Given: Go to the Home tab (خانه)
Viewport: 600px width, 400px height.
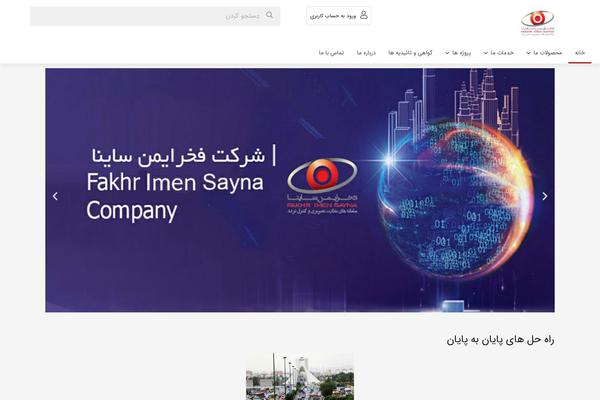Looking at the screenshot, I should pos(580,53).
